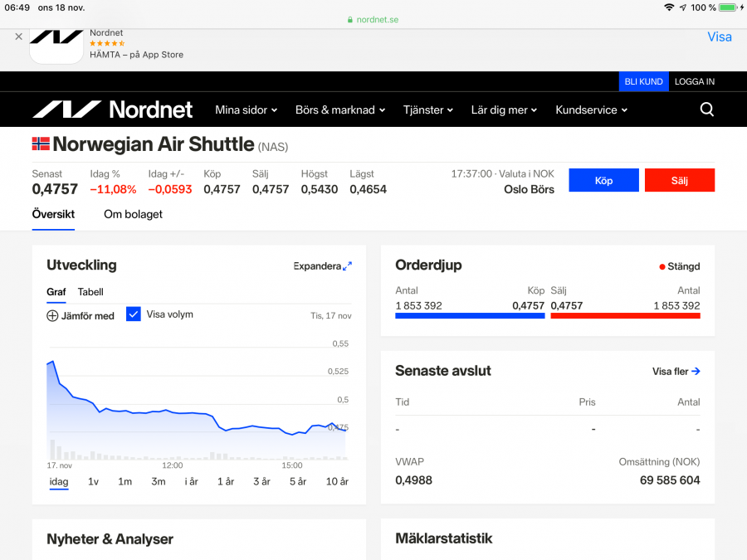Switch to the Tabell view tab
747x560 pixels.
pyautogui.click(x=90, y=292)
